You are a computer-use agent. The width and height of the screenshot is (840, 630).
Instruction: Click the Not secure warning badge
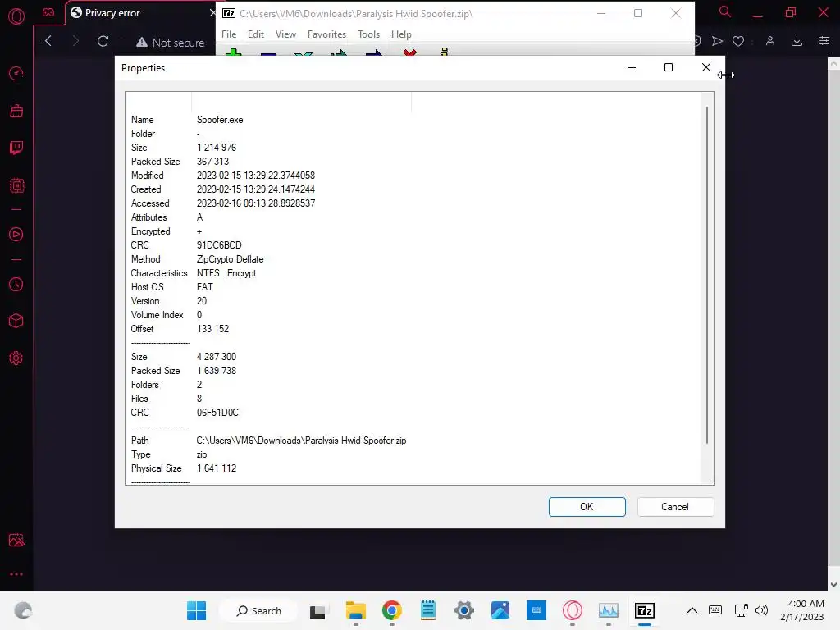(x=171, y=43)
